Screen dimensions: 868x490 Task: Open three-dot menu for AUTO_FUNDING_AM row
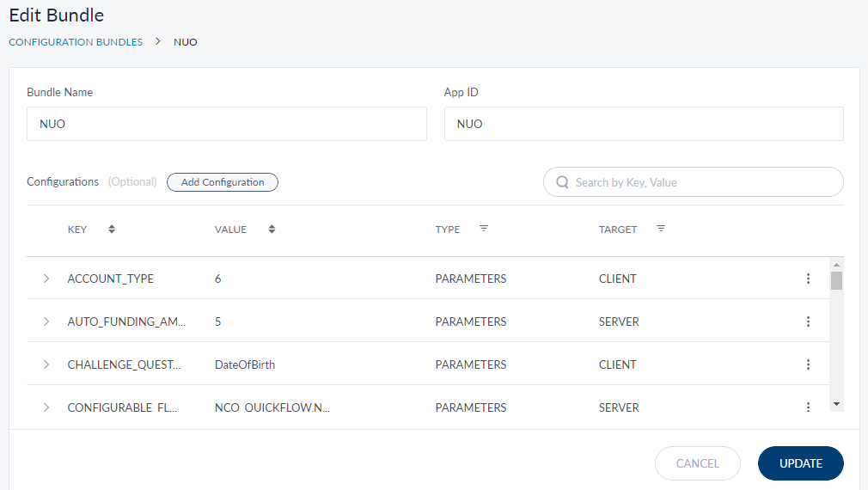(x=808, y=322)
